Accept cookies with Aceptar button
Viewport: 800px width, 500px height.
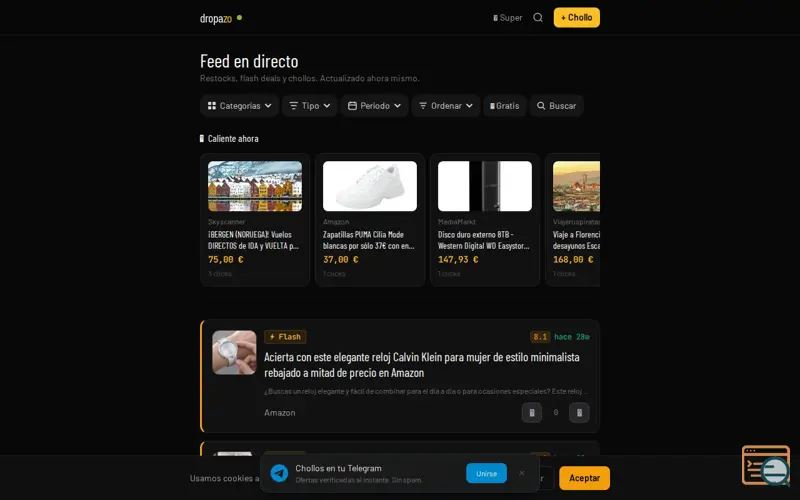(584, 478)
